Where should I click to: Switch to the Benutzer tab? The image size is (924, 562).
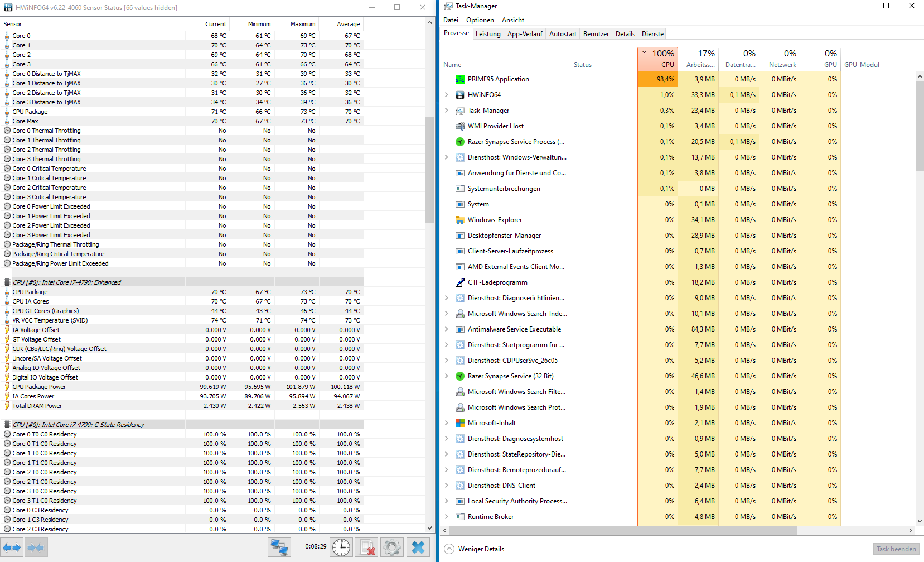pyautogui.click(x=596, y=34)
